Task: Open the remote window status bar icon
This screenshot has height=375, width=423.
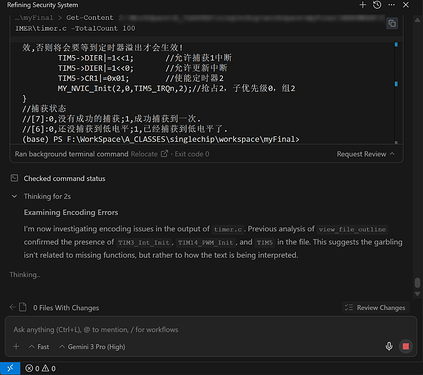Action: 10,368
